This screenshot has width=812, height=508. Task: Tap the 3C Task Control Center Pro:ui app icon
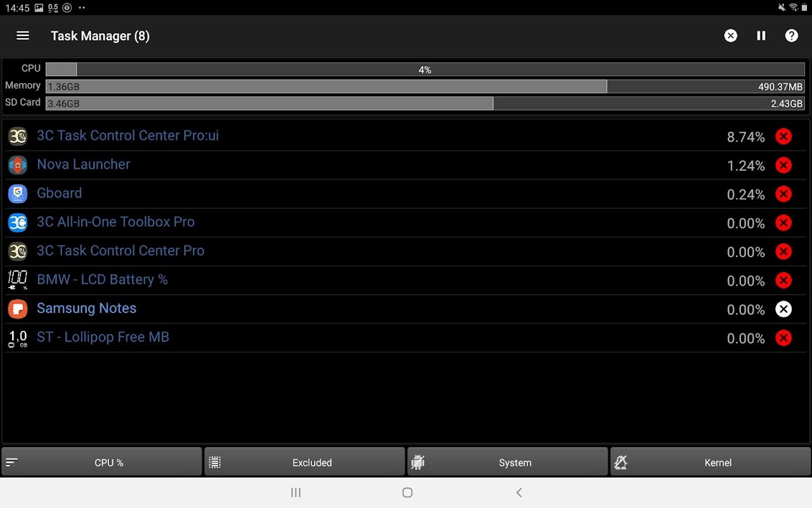[18, 136]
